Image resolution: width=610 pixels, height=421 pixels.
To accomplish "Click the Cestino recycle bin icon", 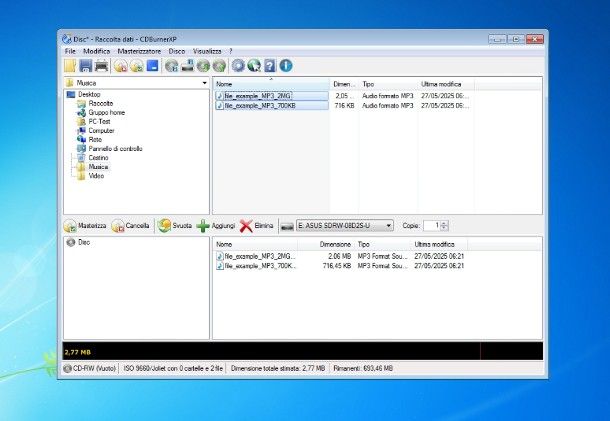I will 81,158.
